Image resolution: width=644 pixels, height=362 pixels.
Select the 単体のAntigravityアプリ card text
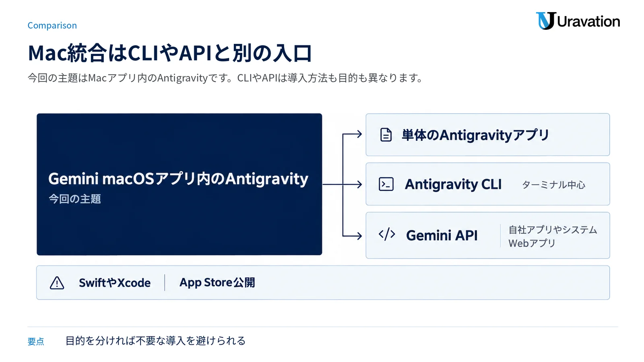475,135
